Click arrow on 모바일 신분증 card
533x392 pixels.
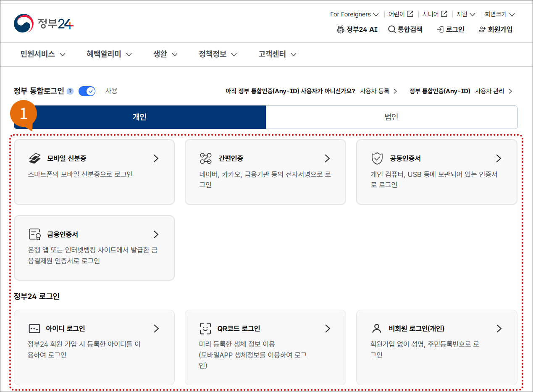156,158
